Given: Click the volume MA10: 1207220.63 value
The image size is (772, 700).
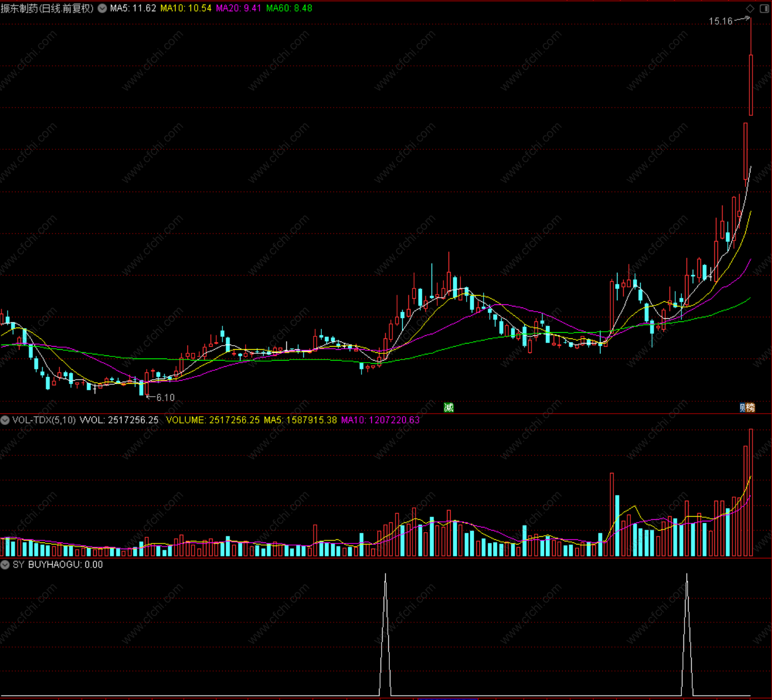Looking at the screenshot, I should [381, 420].
